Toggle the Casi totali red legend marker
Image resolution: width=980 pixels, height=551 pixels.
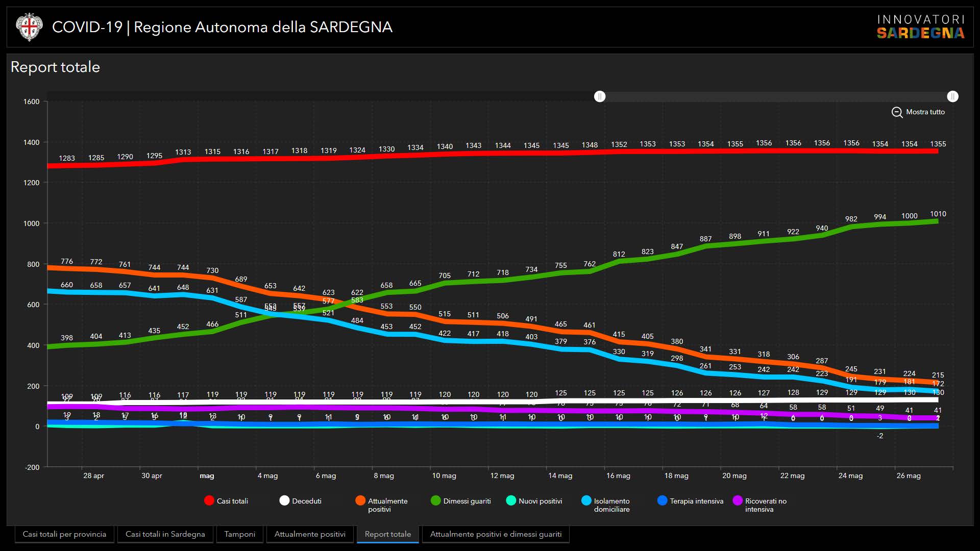tap(209, 500)
